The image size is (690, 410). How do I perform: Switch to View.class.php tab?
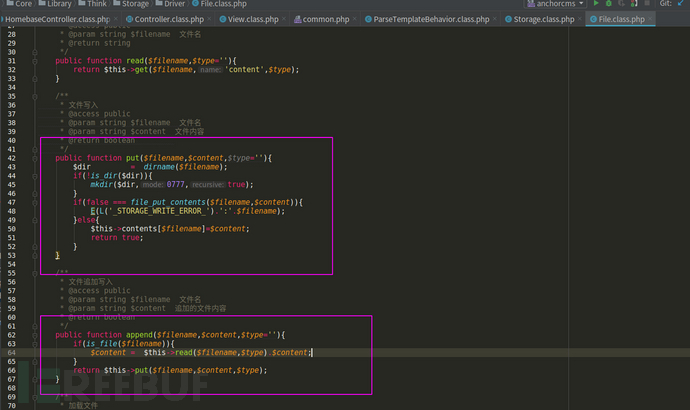[253, 19]
